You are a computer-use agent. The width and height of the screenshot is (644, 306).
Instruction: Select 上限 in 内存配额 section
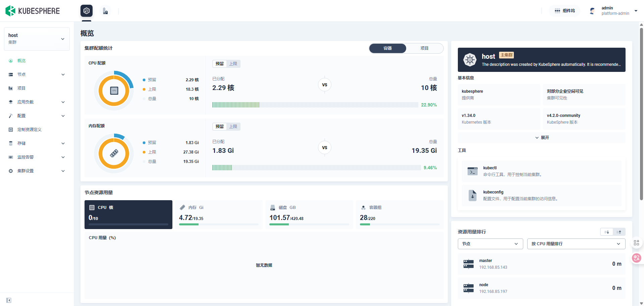pyautogui.click(x=233, y=127)
